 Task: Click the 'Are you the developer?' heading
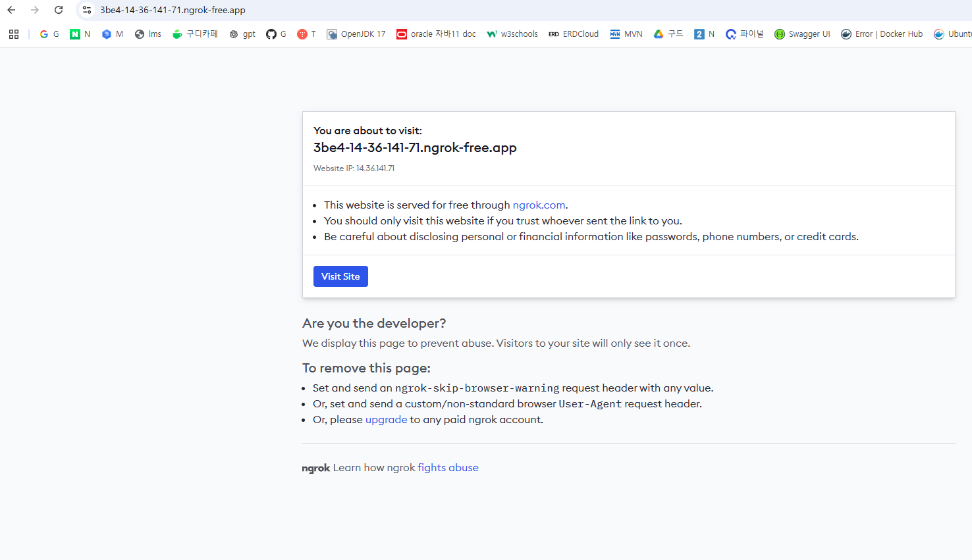(x=374, y=323)
